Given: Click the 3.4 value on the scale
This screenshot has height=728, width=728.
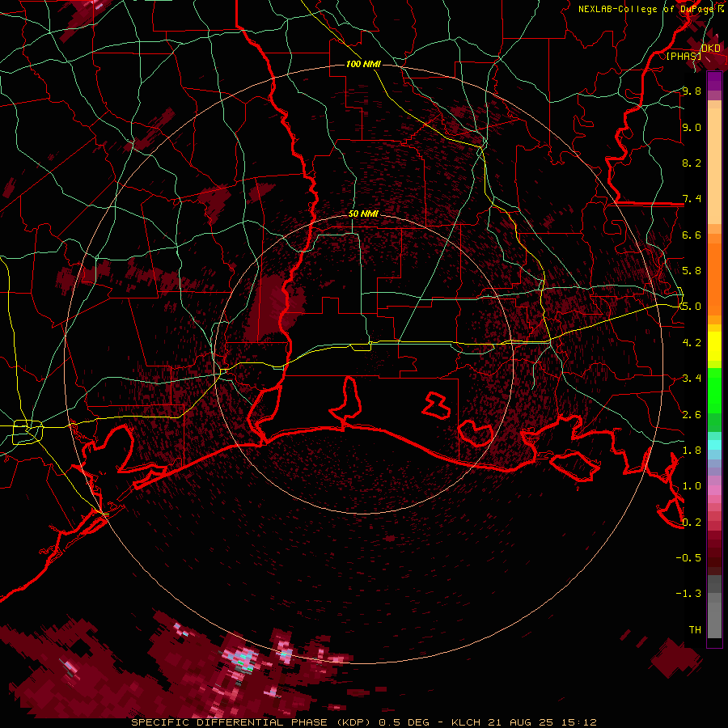Looking at the screenshot, I should pos(692,378).
